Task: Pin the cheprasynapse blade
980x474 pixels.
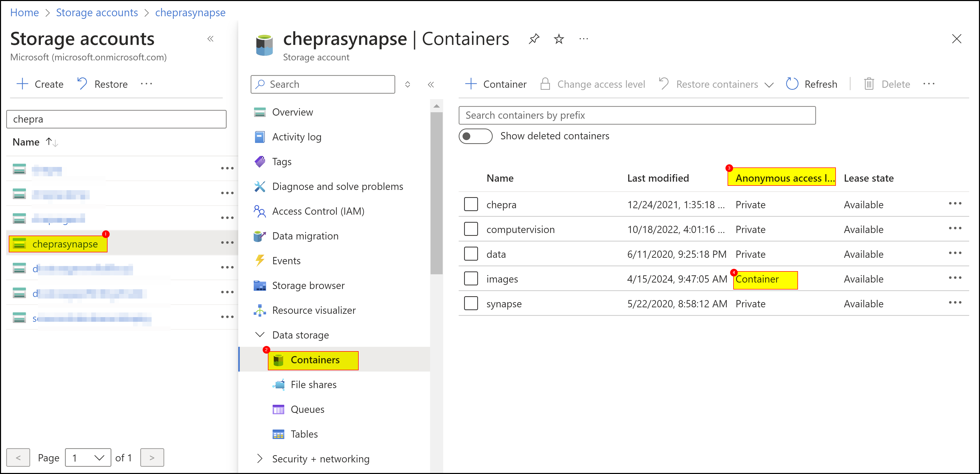Action: click(x=534, y=39)
